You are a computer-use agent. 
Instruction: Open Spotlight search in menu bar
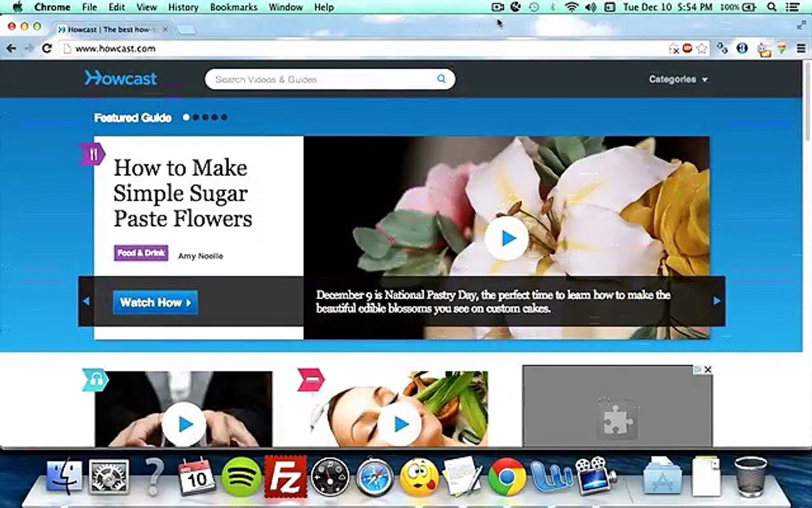coord(772,7)
